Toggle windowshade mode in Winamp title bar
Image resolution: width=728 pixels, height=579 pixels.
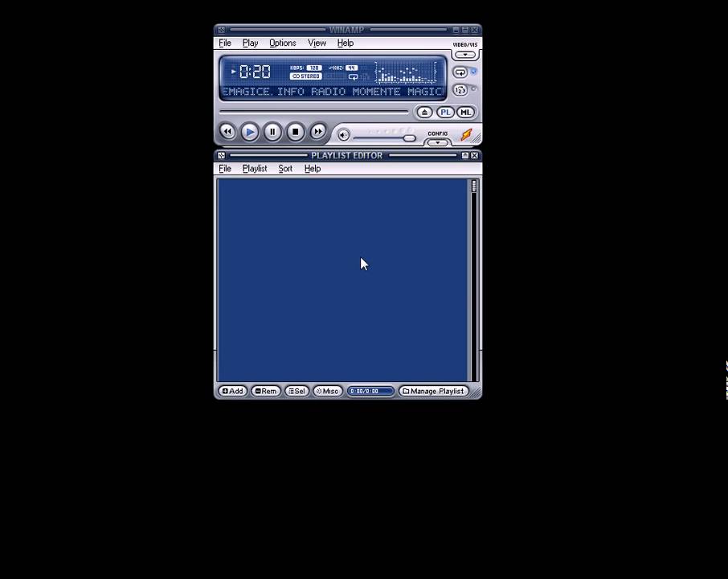464,30
